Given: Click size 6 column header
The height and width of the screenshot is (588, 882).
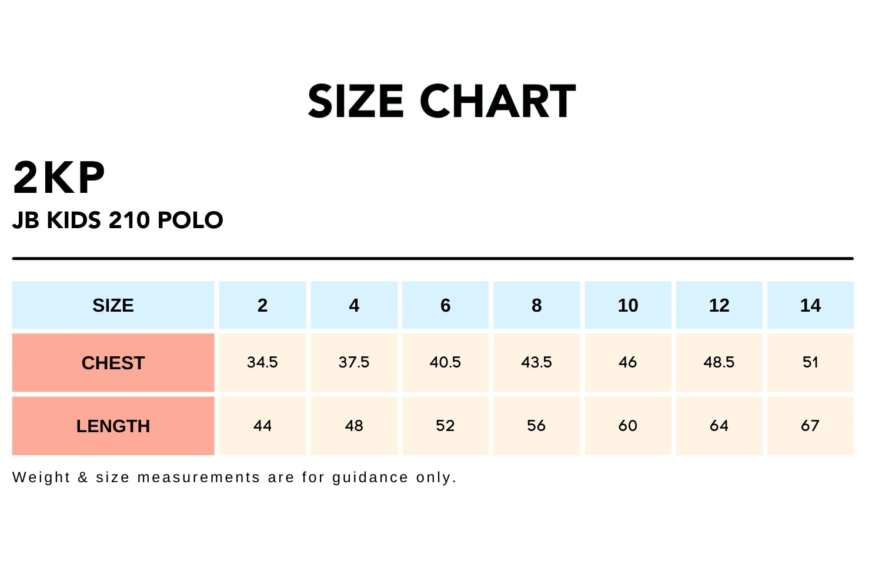Looking at the screenshot, I should coord(445,305).
